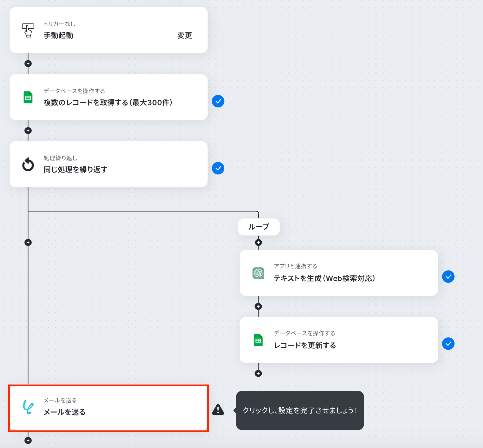The height and width of the screenshot is (448, 483).
Task: Click plus node below 複数のレコードを取得する card
Action: tap(28, 131)
